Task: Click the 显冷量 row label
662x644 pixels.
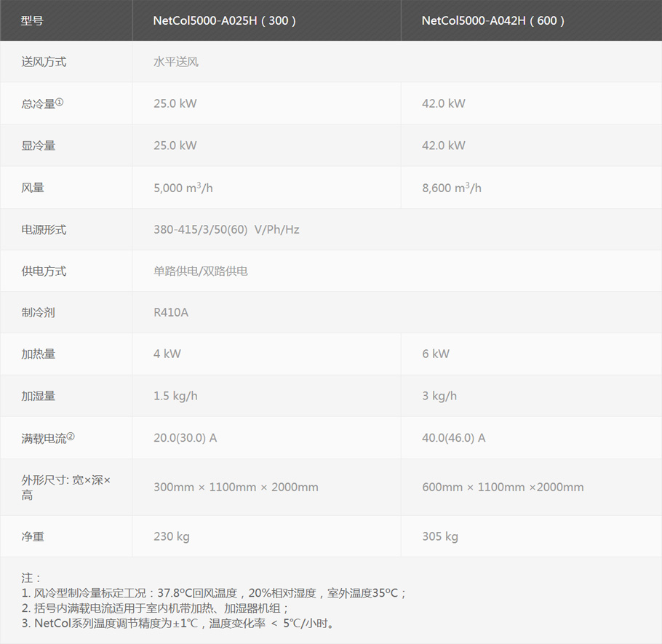Action: tap(39, 146)
